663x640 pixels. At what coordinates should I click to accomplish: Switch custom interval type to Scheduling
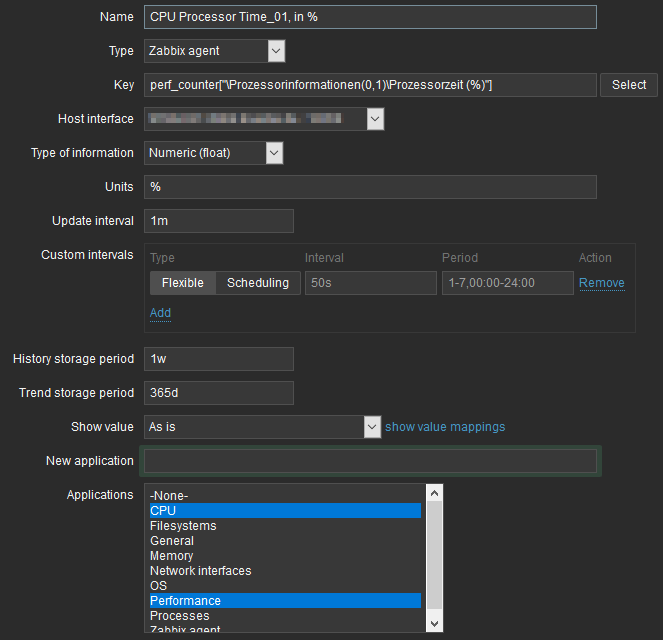tap(257, 283)
